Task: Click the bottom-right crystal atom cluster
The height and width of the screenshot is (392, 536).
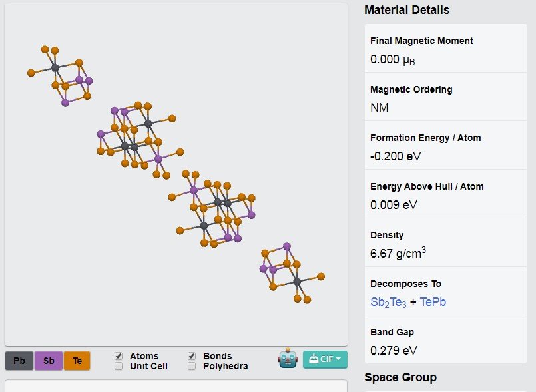Action: tap(292, 273)
